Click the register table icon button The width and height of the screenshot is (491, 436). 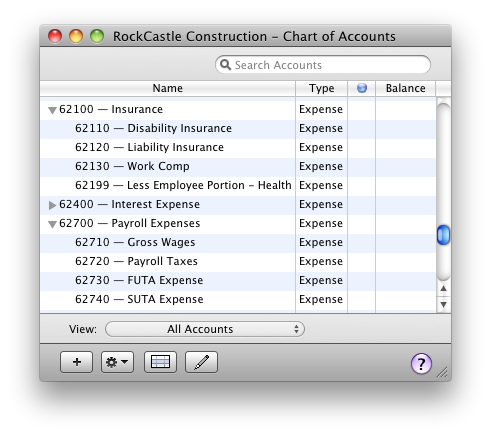coord(160,362)
